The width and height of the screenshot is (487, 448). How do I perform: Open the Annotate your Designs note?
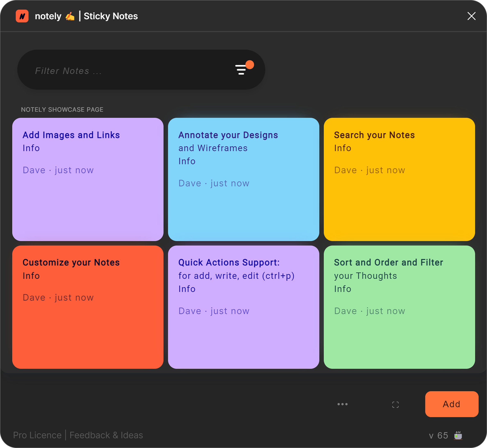(x=243, y=179)
